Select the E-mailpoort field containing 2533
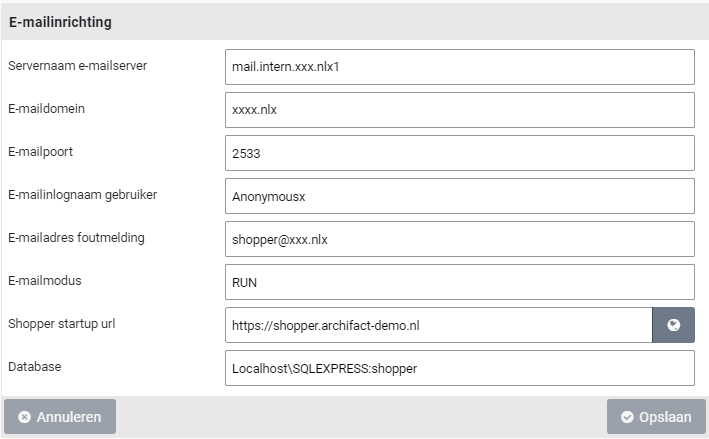This screenshot has height=439, width=709. click(x=459, y=153)
